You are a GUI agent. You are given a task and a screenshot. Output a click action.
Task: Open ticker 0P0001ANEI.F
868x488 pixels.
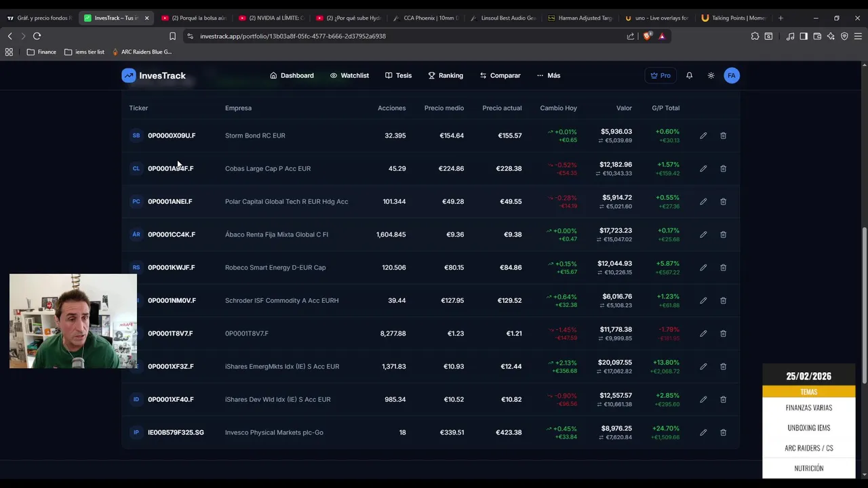click(170, 201)
